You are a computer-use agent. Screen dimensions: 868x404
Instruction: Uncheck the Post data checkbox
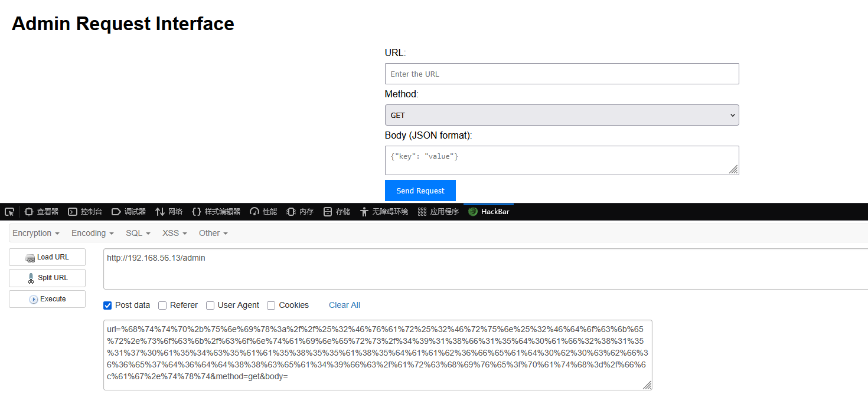pyautogui.click(x=107, y=306)
